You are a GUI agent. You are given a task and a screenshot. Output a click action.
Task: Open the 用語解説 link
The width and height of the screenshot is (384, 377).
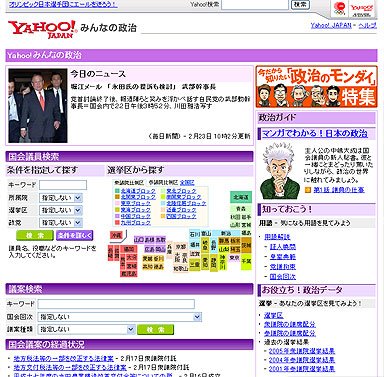point(277,237)
